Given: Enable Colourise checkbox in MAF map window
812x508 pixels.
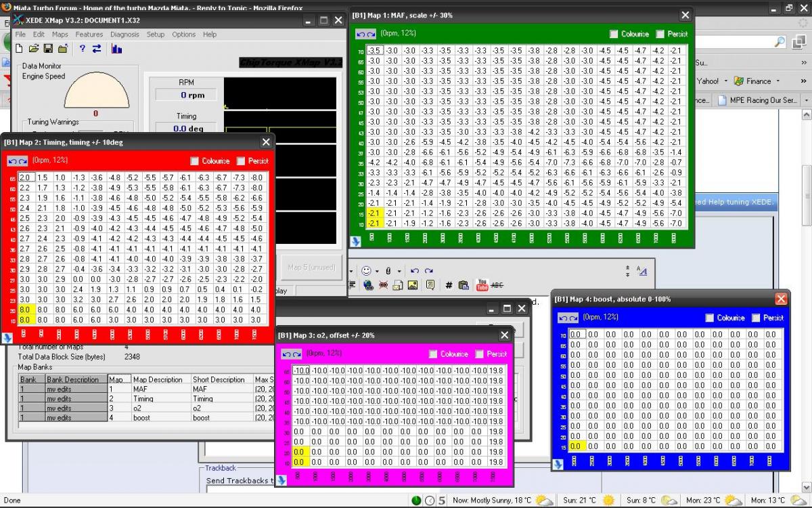Looking at the screenshot, I should point(614,34).
